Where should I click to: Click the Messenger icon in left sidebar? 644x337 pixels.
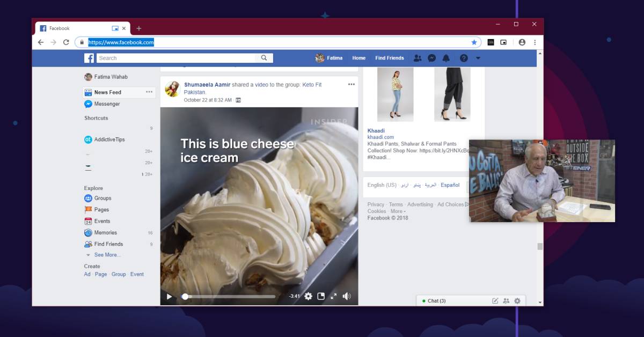(88, 104)
